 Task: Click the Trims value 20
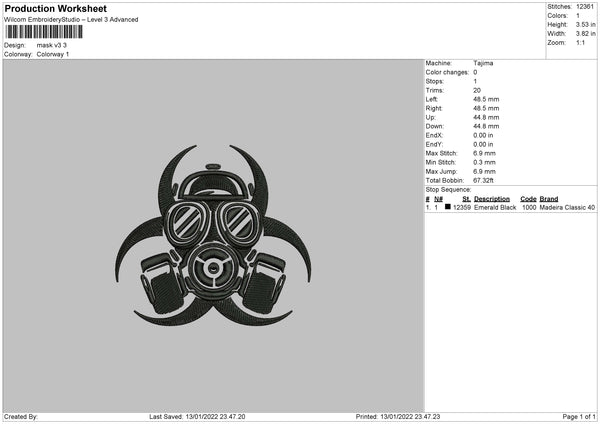point(477,90)
